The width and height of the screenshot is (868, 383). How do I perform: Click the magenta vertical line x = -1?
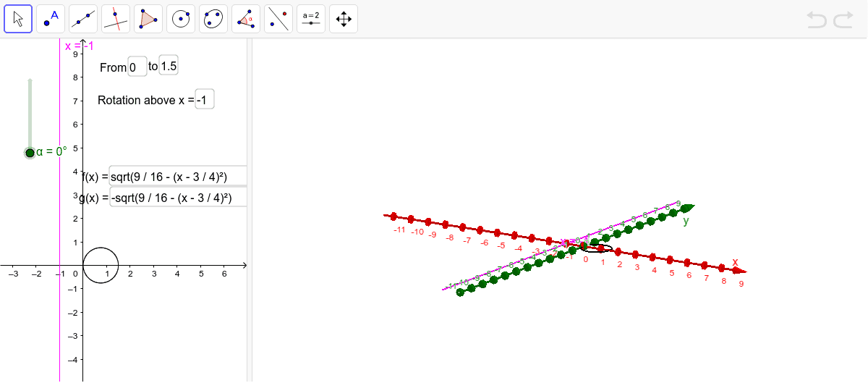59,210
